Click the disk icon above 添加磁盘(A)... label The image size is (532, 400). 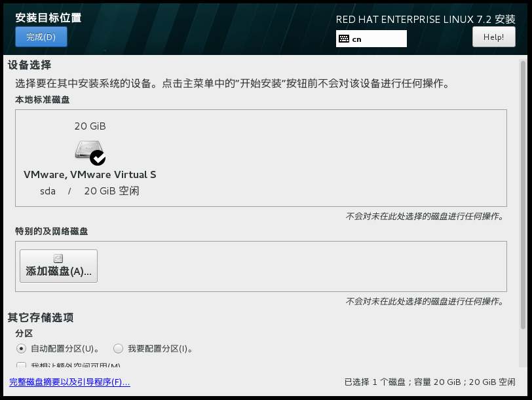tap(58, 259)
